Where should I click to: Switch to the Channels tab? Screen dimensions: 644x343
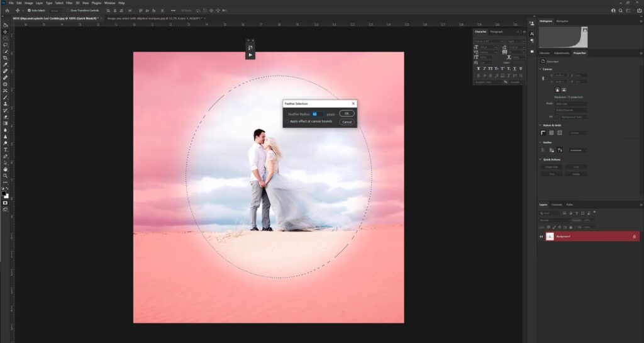point(557,205)
